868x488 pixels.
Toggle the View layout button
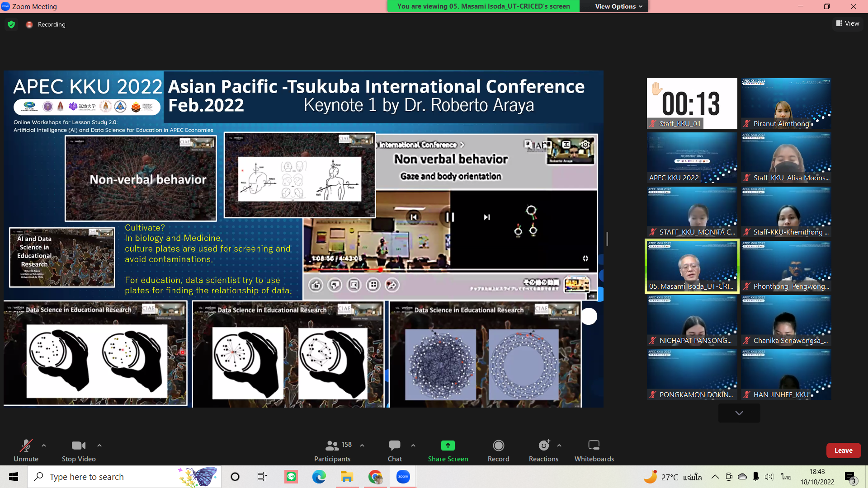tap(848, 23)
